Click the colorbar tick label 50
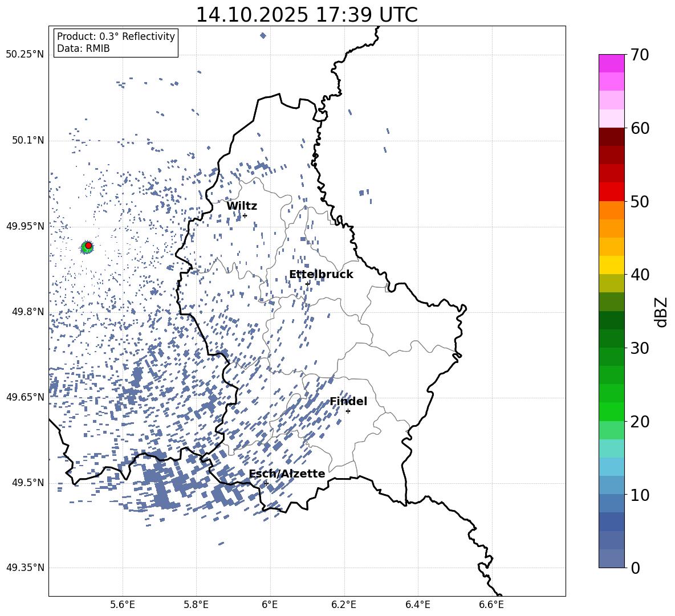The image size is (675, 616). (x=640, y=202)
